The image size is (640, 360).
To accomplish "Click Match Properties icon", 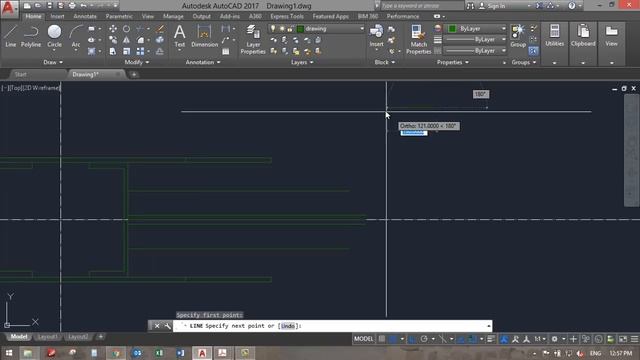I will click(418, 39).
